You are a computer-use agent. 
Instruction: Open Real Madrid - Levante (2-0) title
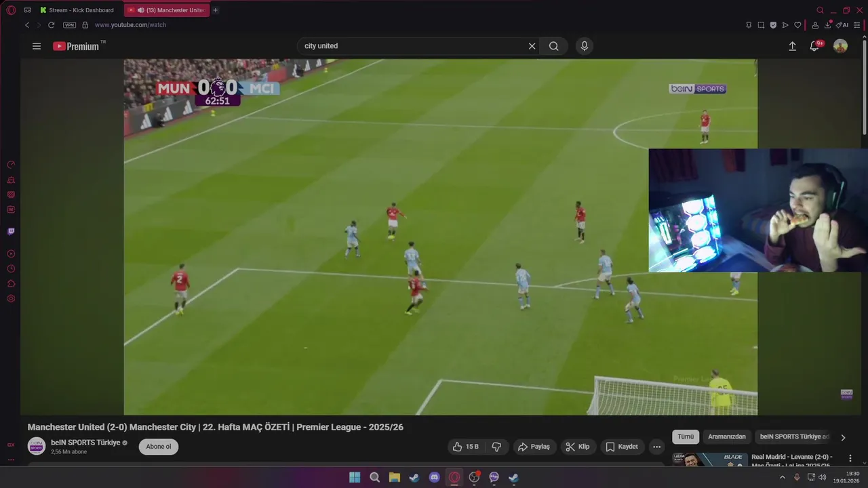point(792,461)
